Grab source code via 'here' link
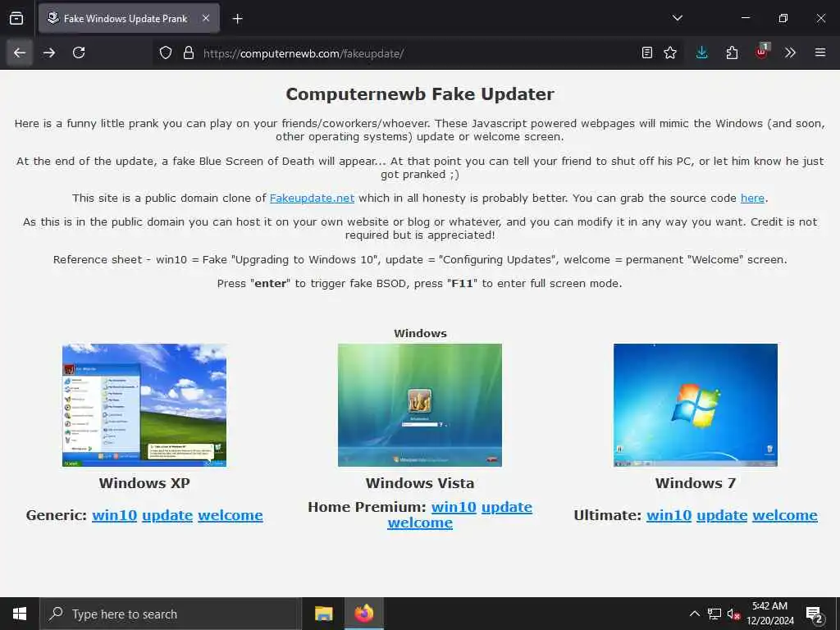Image resolution: width=840 pixels, height=630 pixels. (x=752, y=199)
